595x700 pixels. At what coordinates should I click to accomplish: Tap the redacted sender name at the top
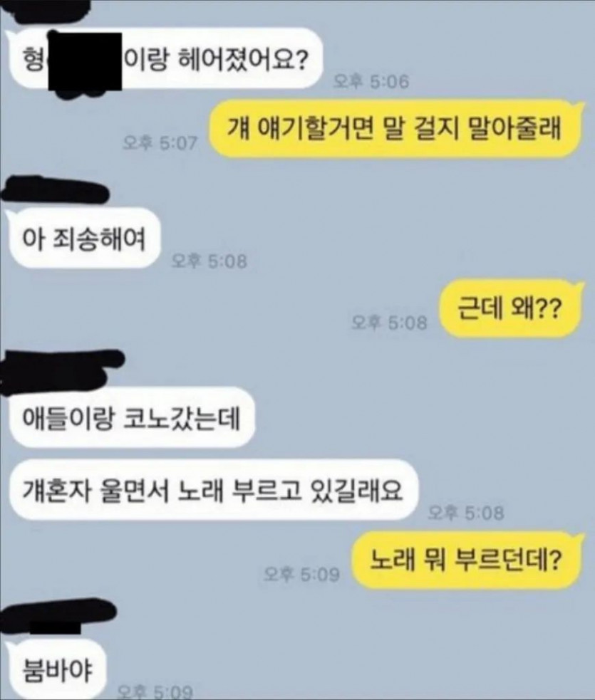[x=48, y=10]
